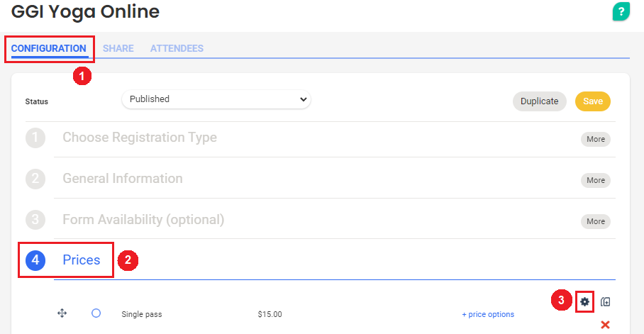Click the step 3 number circle
644x334 pixels.
click(x=35, y=221)
